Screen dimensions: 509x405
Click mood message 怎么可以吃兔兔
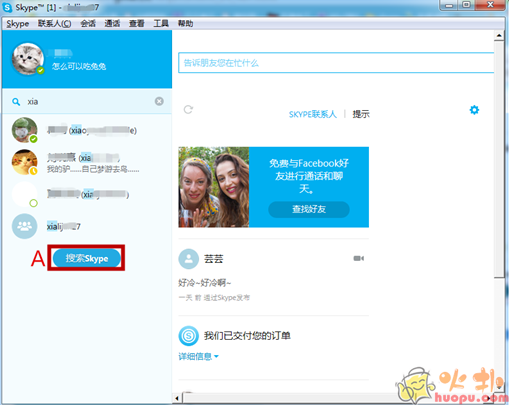coord(79,66)
